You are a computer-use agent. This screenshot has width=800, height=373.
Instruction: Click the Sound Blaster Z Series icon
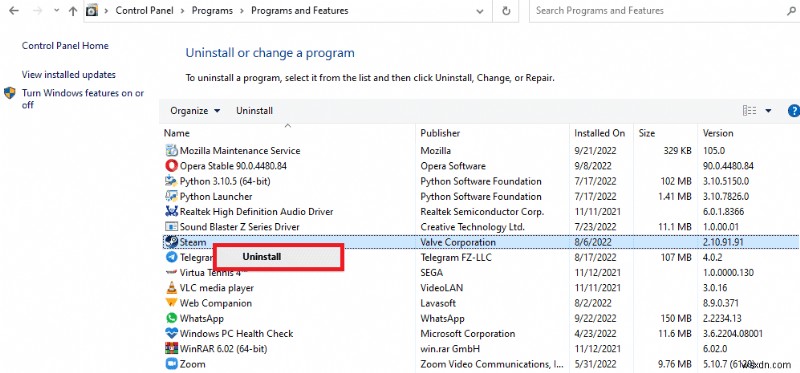pyautogui.click(x=171, y=227)
